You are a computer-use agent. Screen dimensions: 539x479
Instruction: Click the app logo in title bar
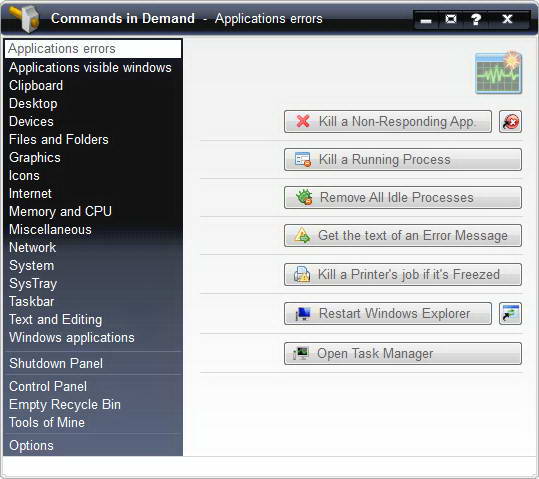[24, 18]
